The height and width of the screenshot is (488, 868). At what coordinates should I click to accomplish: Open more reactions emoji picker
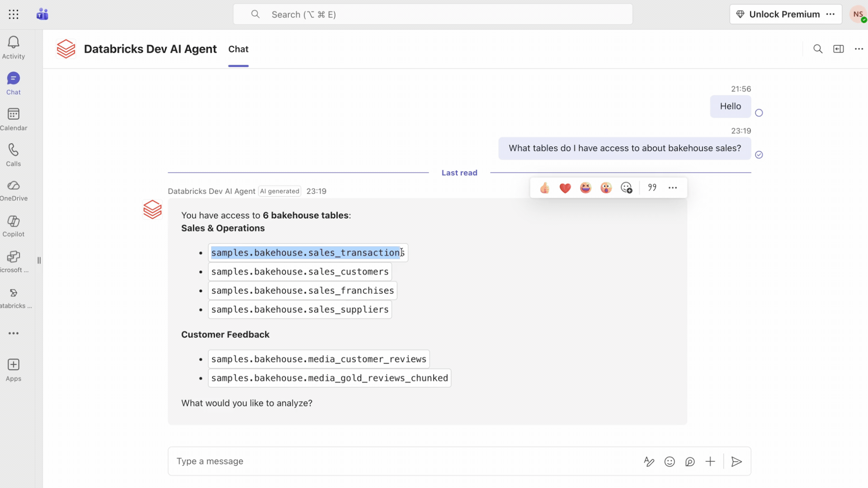click(x=627, y=188)
